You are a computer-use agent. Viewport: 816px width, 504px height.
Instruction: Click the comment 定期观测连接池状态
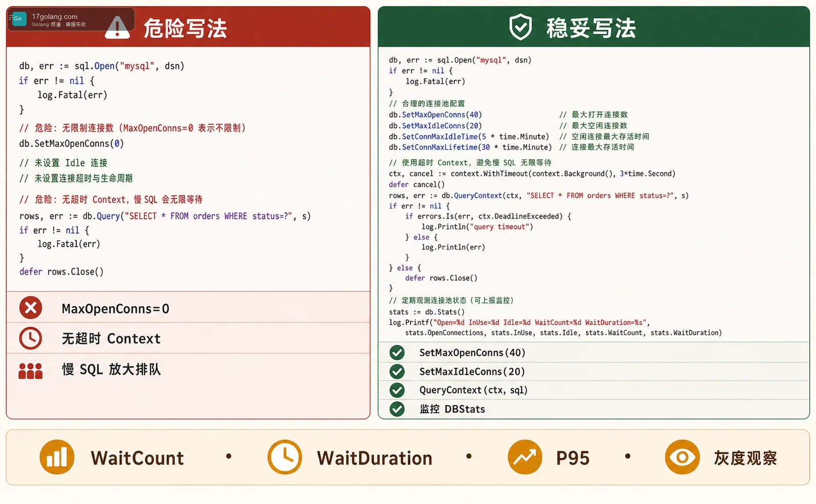451,301
